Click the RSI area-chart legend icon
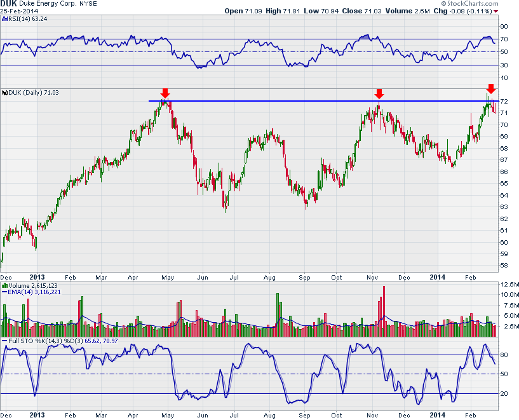The width and height of the screenshot is (519, 420). point(4,19)
